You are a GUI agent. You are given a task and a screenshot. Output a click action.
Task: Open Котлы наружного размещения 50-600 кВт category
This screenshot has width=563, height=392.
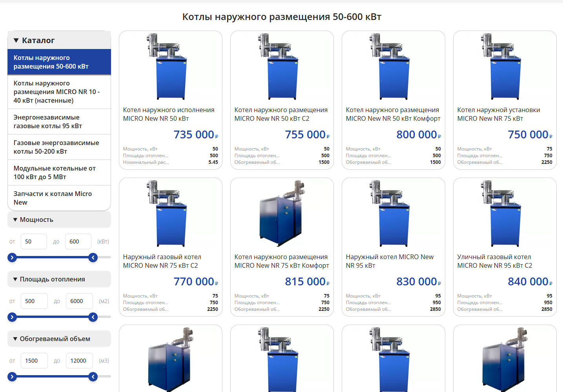(59, 62)
